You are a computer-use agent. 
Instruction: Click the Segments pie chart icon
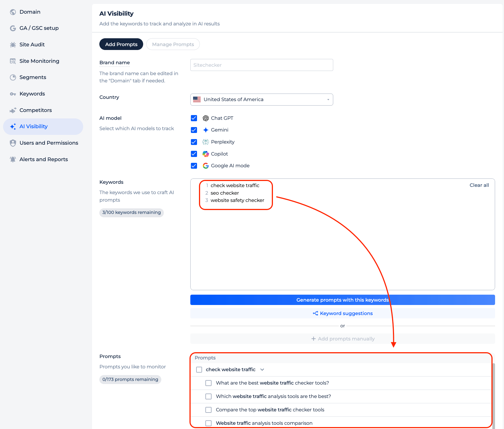point(13,77)
